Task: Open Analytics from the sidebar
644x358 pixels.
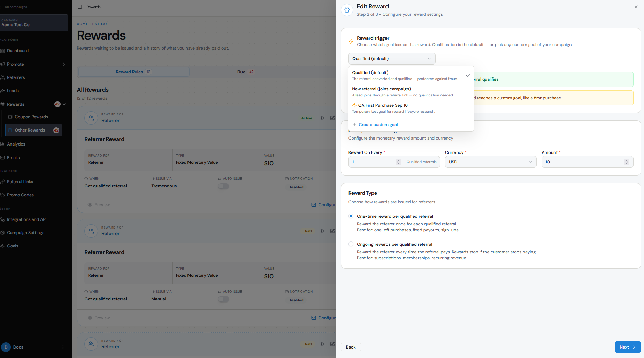Action: coord(16,144)
